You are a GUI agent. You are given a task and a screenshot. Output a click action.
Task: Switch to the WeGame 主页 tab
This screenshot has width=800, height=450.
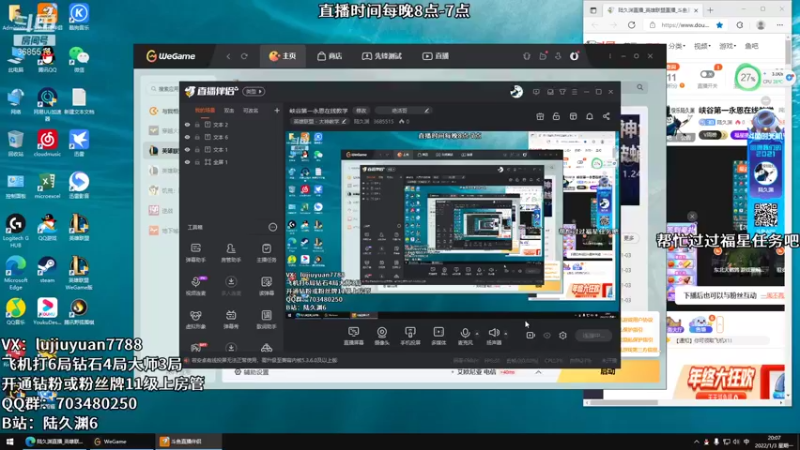(x=283, y=56)
